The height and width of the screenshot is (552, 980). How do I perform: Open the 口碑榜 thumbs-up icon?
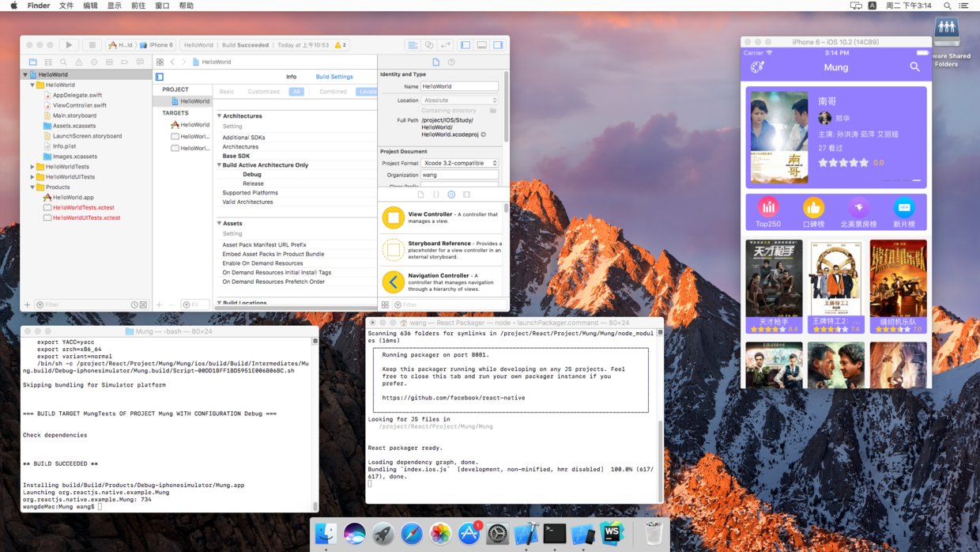tap(813, 207)
